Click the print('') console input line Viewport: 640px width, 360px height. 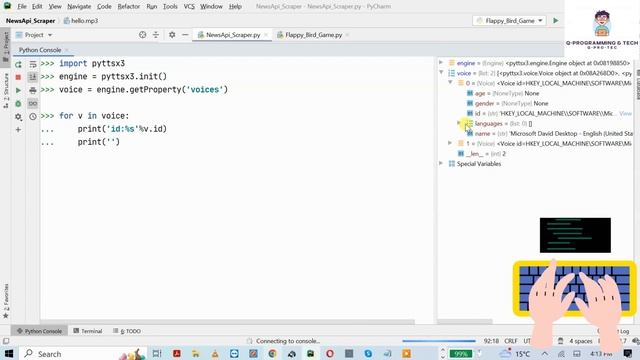99,142
